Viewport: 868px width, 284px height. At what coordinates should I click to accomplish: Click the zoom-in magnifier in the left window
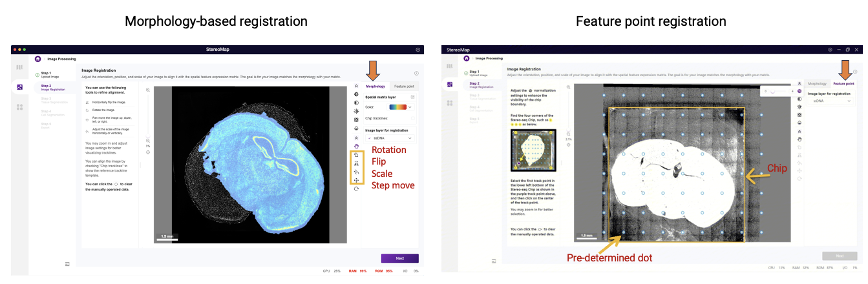click(148, 90)
